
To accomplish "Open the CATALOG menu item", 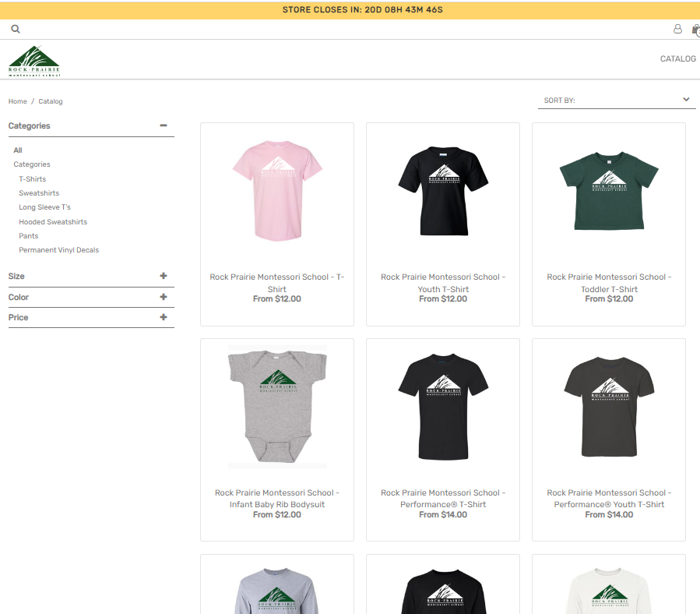I will click(677, 58).
